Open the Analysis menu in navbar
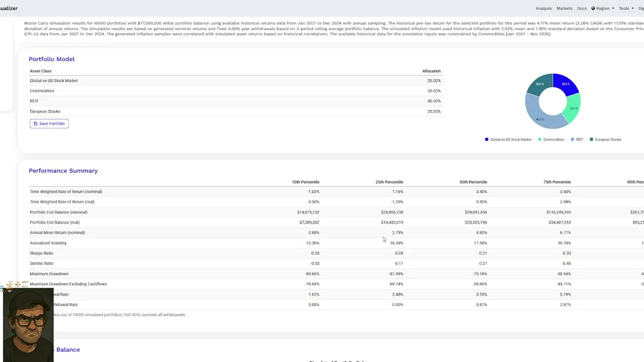Screen dimensions: 644x362 click(x=543, y=9)
